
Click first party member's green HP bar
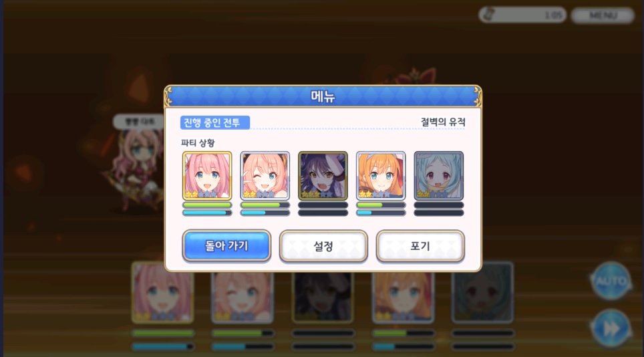pos(207,205)
